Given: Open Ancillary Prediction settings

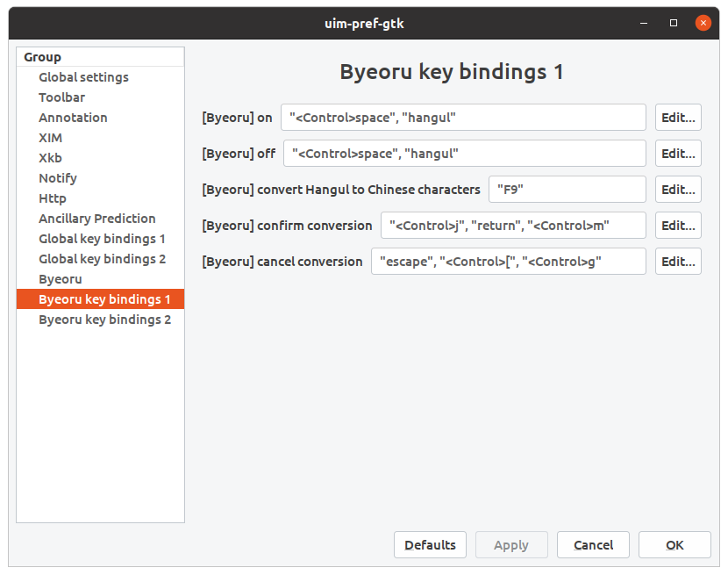Looking at the screenshot, I should [100, 219].
